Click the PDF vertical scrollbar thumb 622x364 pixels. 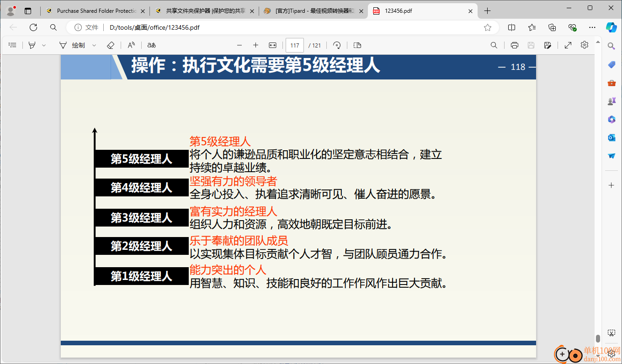point(598,338)
